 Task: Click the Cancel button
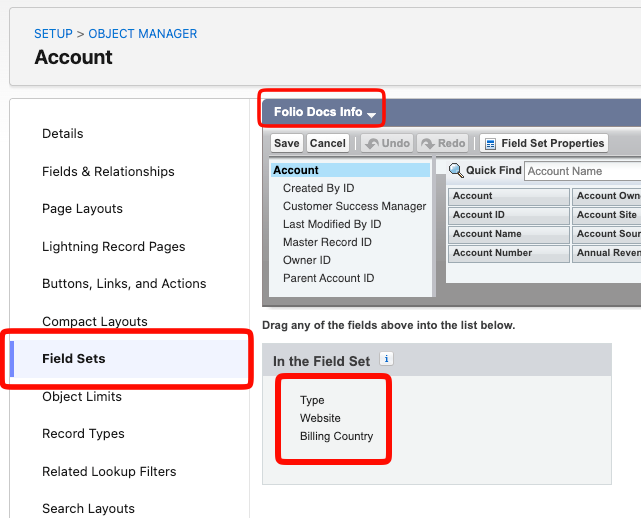click(328, 144)
